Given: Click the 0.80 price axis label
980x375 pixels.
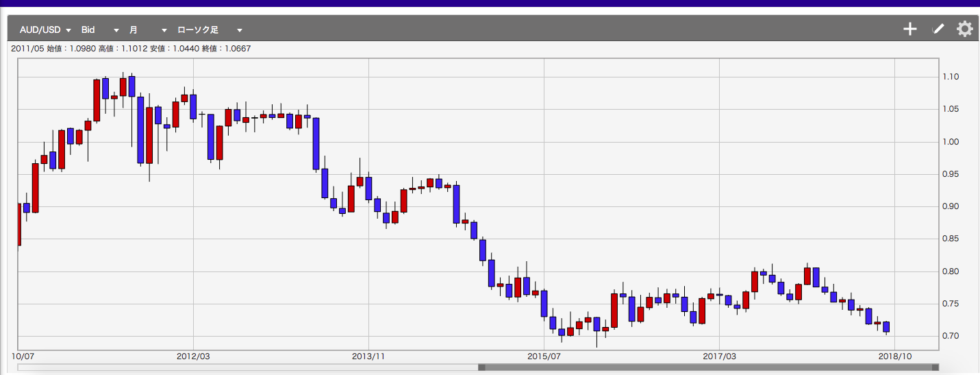Looking at the screenshot, I should [x=951, y=271].
